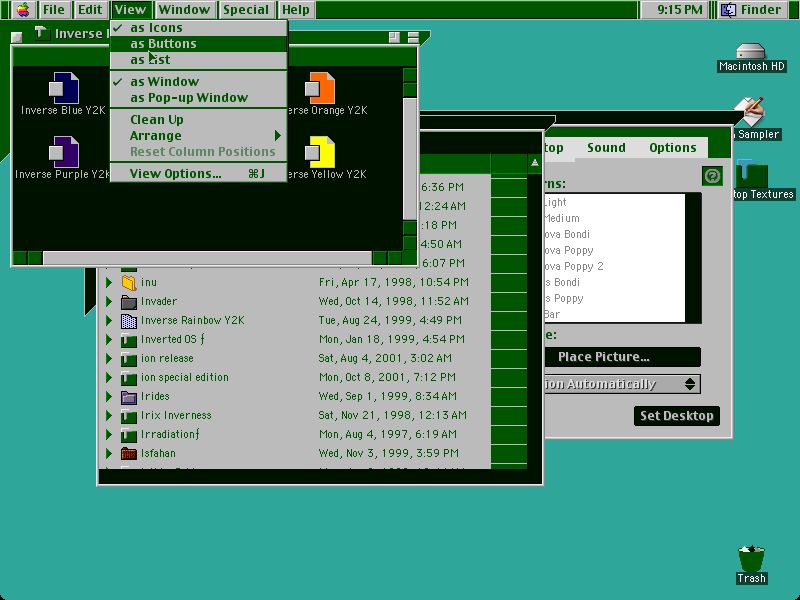The height and width of the screenshot is (600, 800).
Task: Select the ion special edition folder icon
Action: tap(129, 378)
